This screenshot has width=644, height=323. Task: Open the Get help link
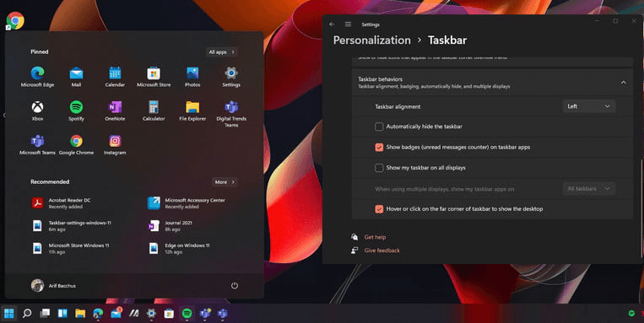[x=375, y=237]
